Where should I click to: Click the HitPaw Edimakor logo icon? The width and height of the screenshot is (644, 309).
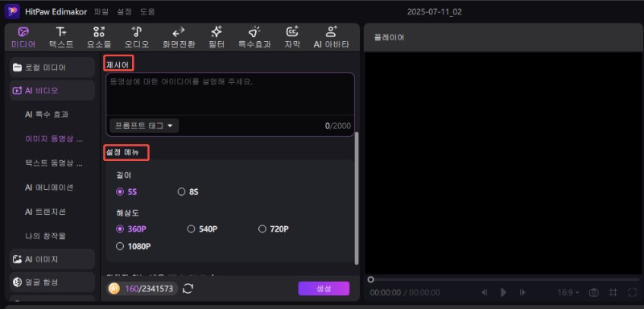tap(12, 11)
